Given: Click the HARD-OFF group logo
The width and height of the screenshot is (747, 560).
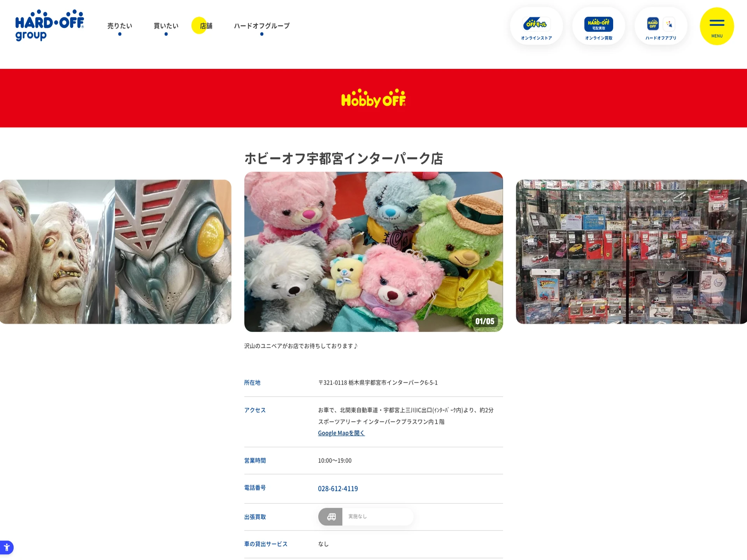Looking at the screenshot, I should click(x=49, y=25).
